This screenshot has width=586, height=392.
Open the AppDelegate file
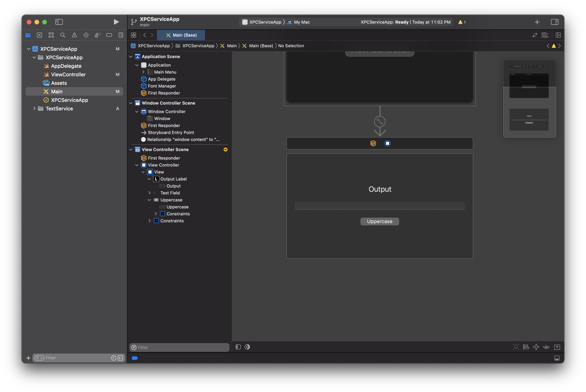click(66, 66)
